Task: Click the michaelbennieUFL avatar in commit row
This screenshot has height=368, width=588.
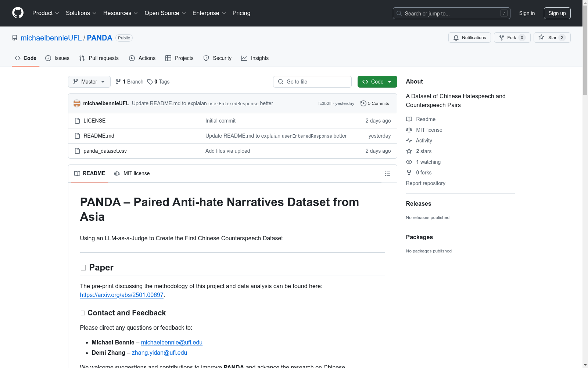Action: coord(77,103)
